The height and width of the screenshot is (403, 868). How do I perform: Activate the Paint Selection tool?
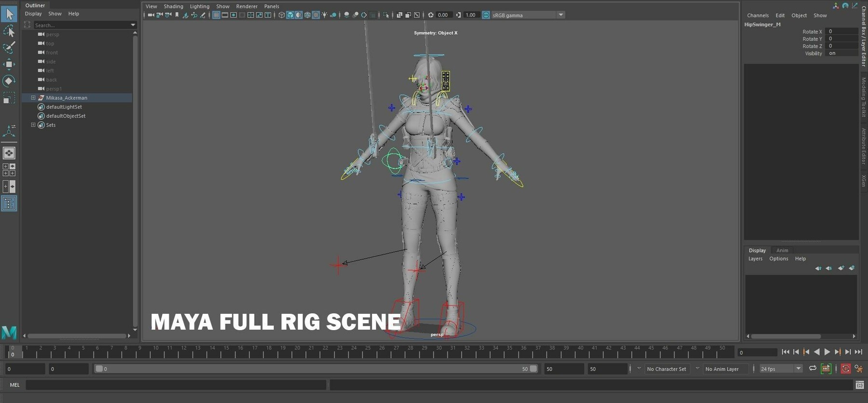click(9, 47)
